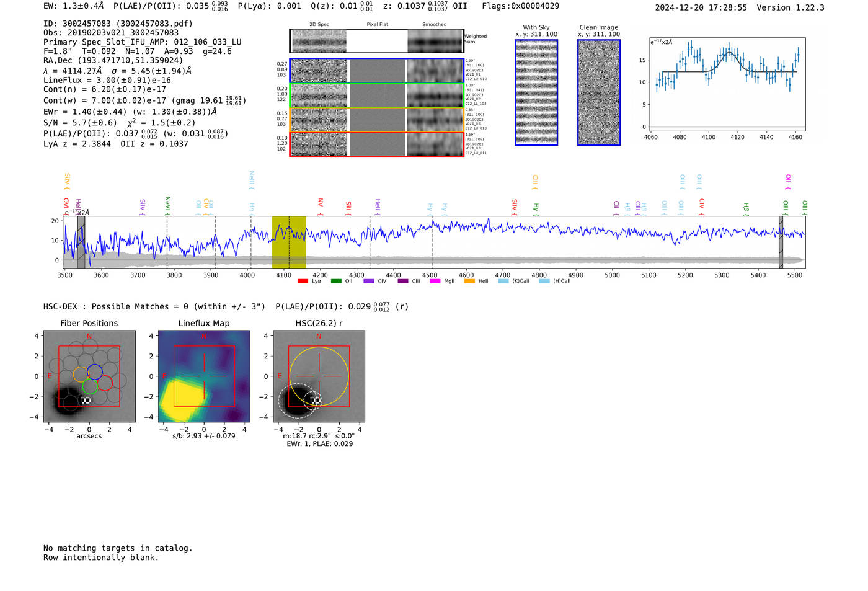Select the orange-bordered 2D spectrum row
Viewport: 868px width, 591px height.
pos(377,120)
